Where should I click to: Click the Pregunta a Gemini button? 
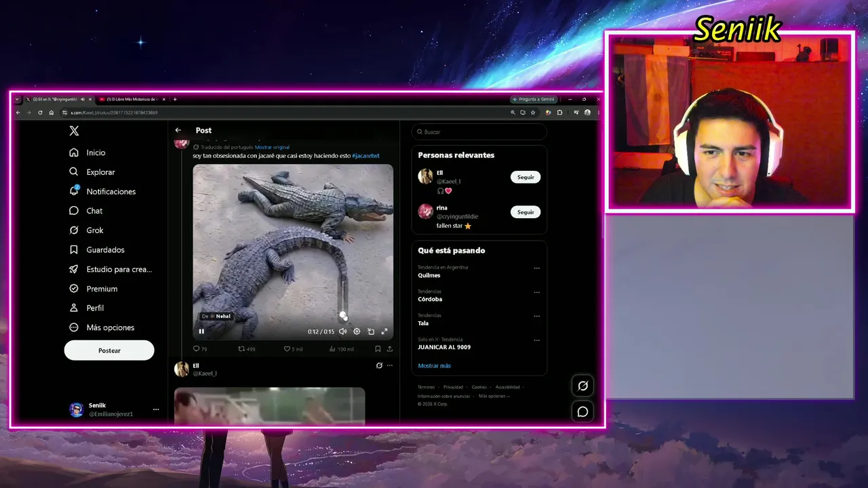click(x=534, y=99)
